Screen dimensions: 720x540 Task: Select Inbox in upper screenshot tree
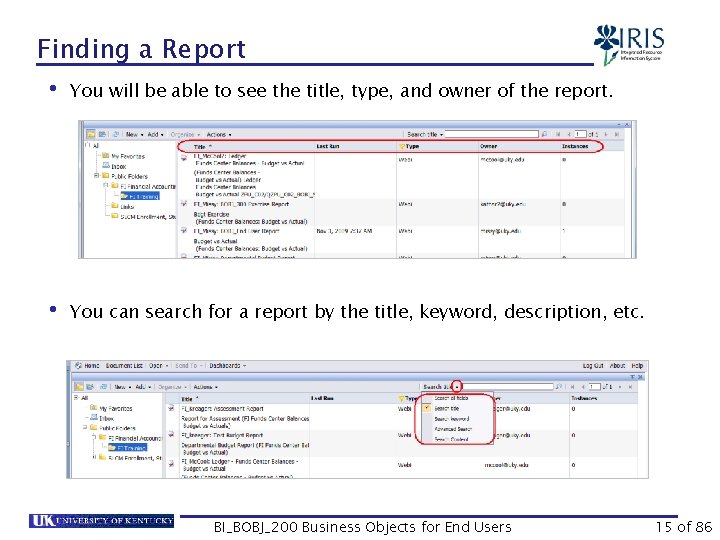114,166
